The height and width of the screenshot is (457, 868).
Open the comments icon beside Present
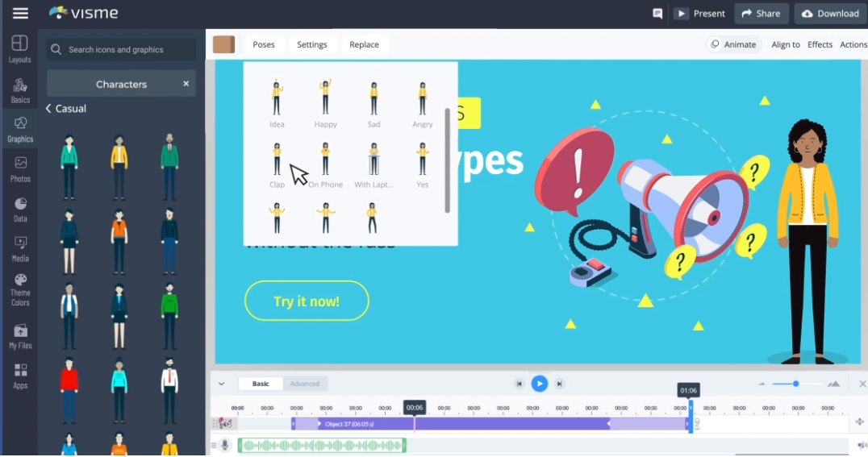click(x=657, y=14)
